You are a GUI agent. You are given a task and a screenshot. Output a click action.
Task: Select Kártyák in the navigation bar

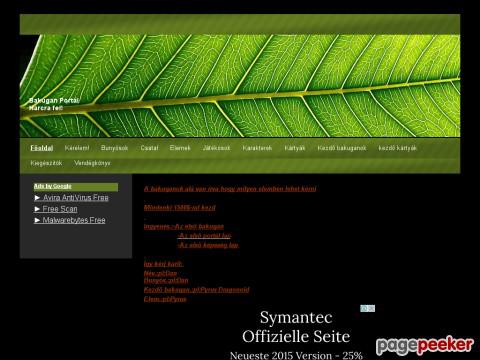[x=295, y=148]
